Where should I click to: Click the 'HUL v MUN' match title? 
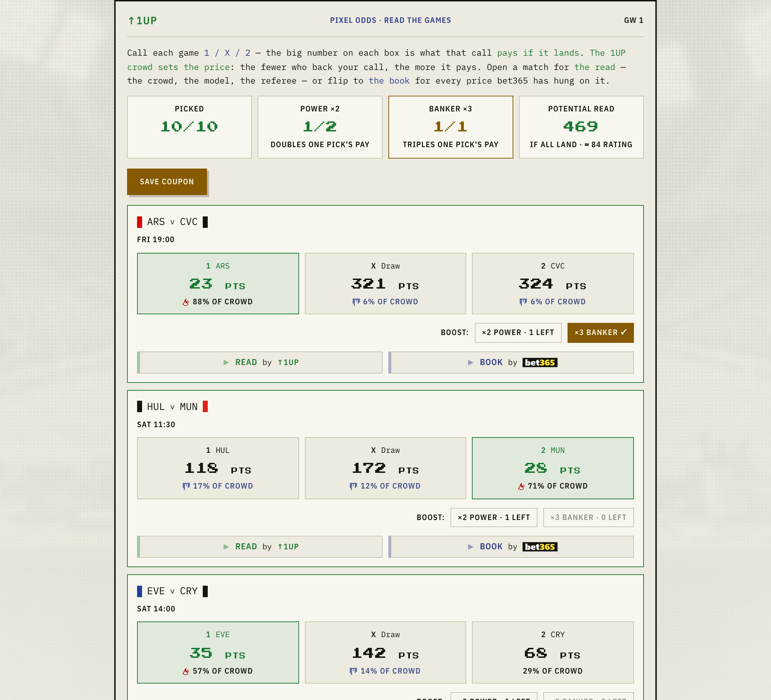tap(172, 406)
